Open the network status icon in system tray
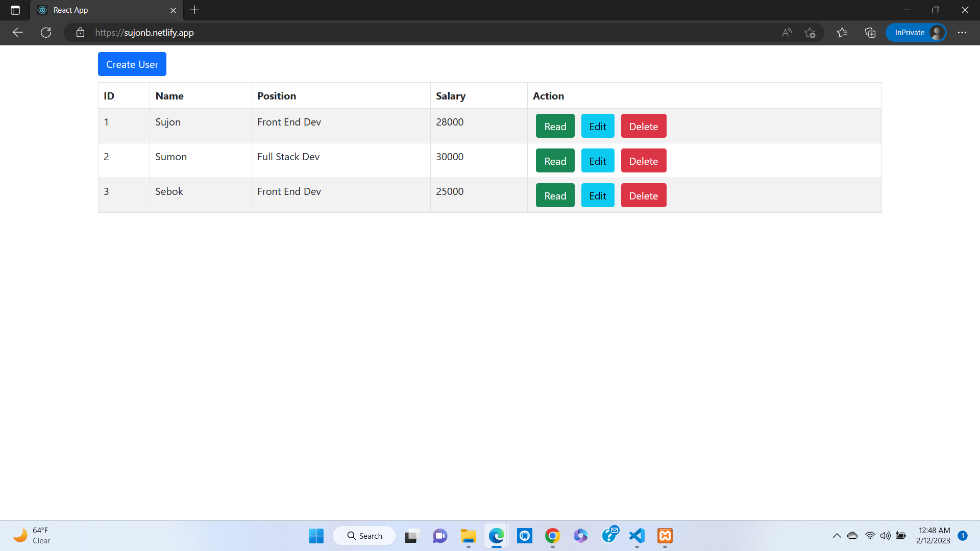The image size is (980, 551). click(x=870, y=536)
